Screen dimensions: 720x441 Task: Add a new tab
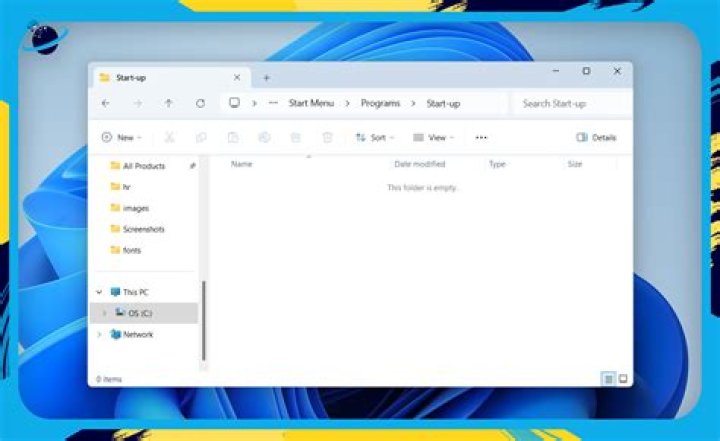click(x=266, y=78)
